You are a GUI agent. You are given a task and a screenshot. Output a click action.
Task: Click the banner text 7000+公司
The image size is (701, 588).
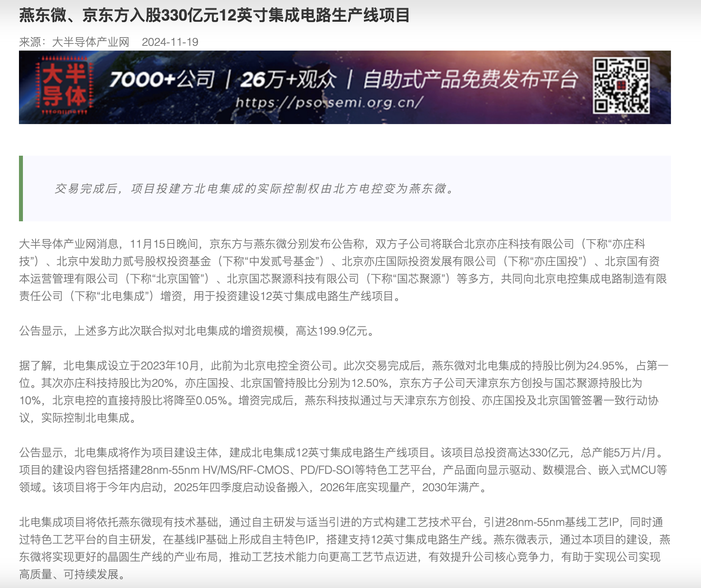click(x=162, y=79)
